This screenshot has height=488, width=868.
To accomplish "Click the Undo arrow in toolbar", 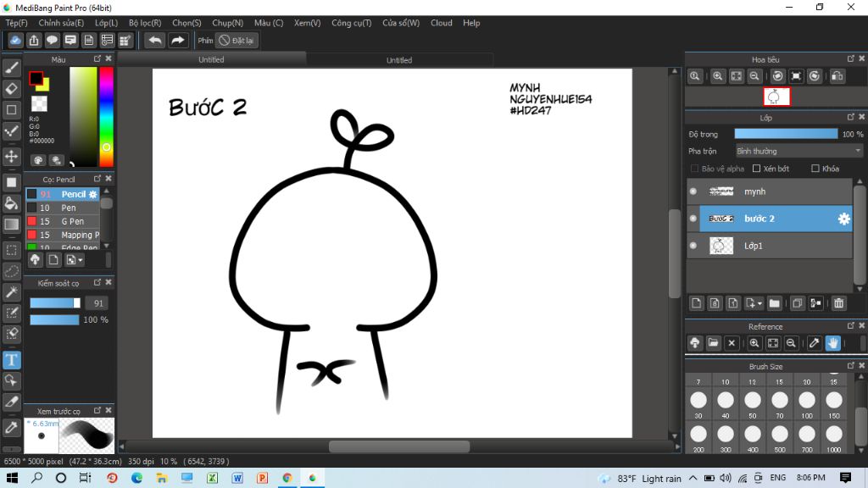I will point(155,41).
